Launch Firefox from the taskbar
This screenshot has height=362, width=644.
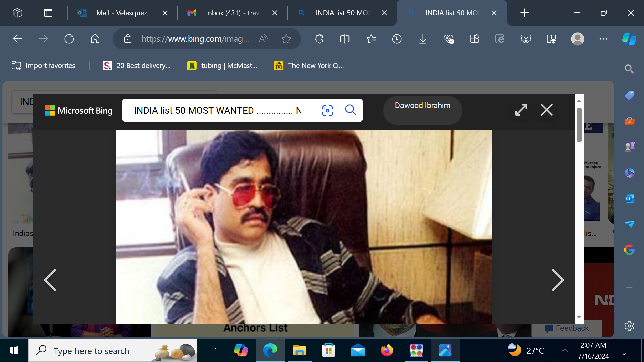pos(387,351)
